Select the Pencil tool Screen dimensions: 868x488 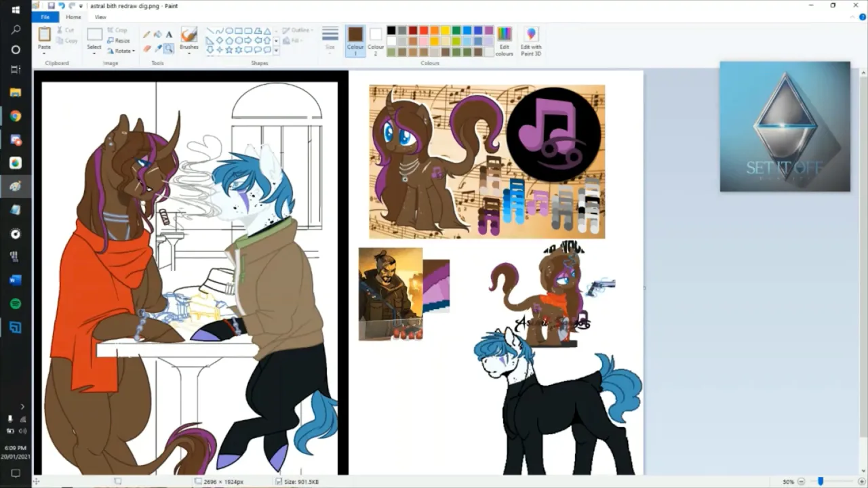(x=146, y=35)
